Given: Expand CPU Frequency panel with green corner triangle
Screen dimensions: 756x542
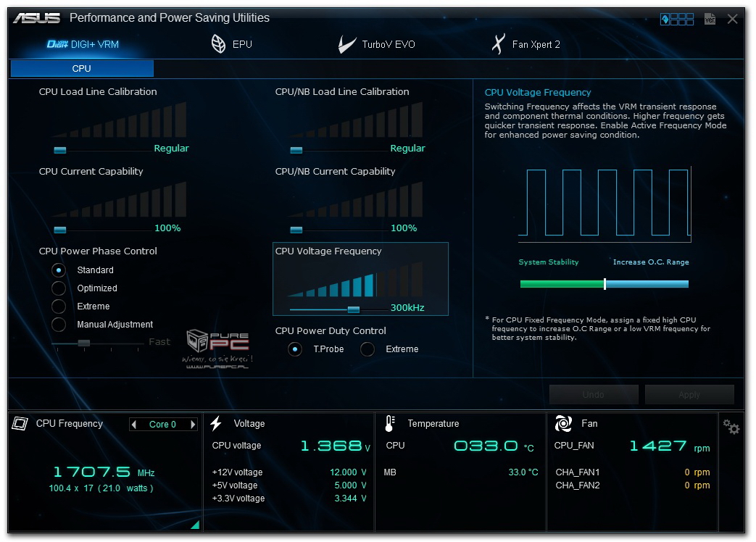Looking at the screenshot, I should pos(195,525).
